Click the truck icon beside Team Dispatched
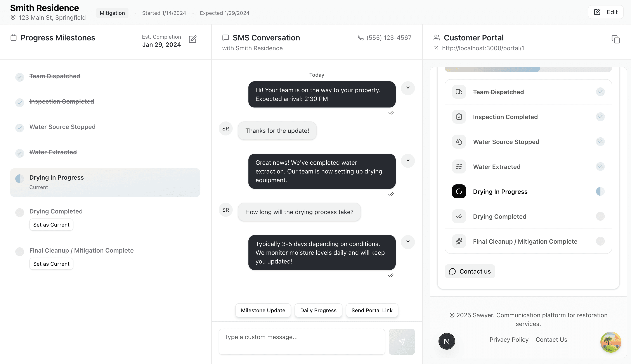Viewport: 631px width, 364px height. [459, 92]
